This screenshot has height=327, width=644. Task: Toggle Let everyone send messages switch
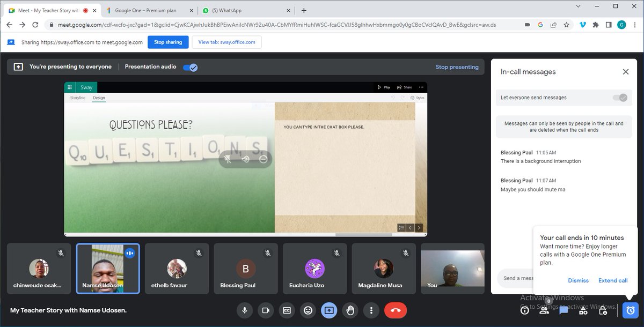click(620, 98)
